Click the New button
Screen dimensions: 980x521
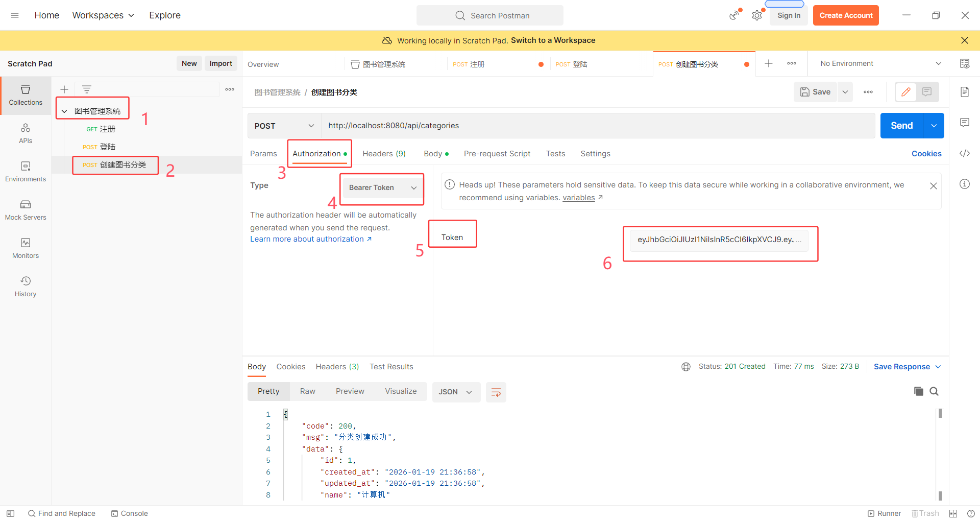(x=189, y=63)
